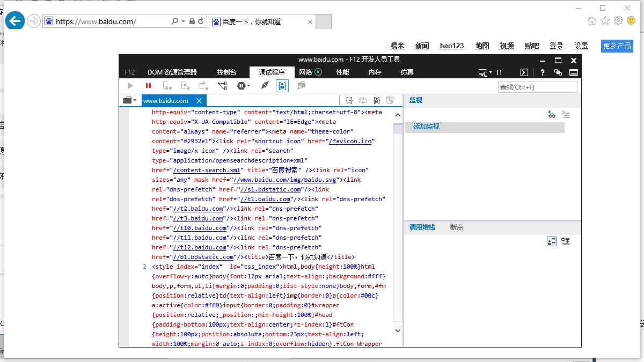The width and height of the screenshot is (644, 362).
Task: Click the browser Back arrow button
Action: coord(15,21)
